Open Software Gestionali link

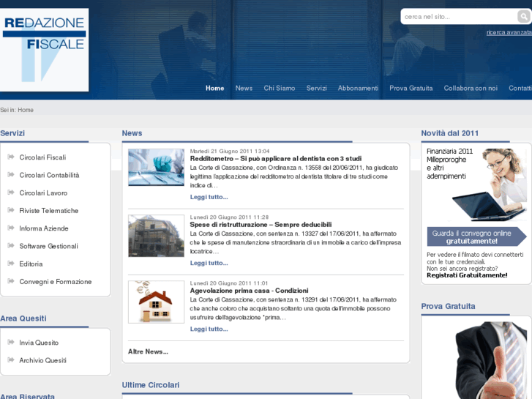click(48, 246)
